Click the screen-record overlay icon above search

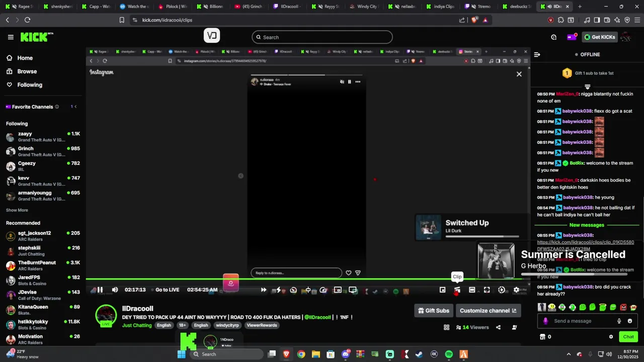click(x=212, y=36)
